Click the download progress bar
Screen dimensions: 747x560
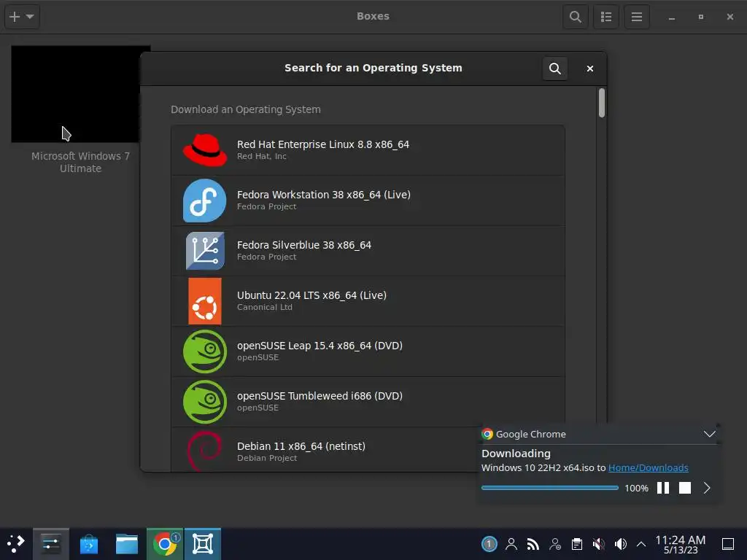pyautogui.click(x=550, y=488)
